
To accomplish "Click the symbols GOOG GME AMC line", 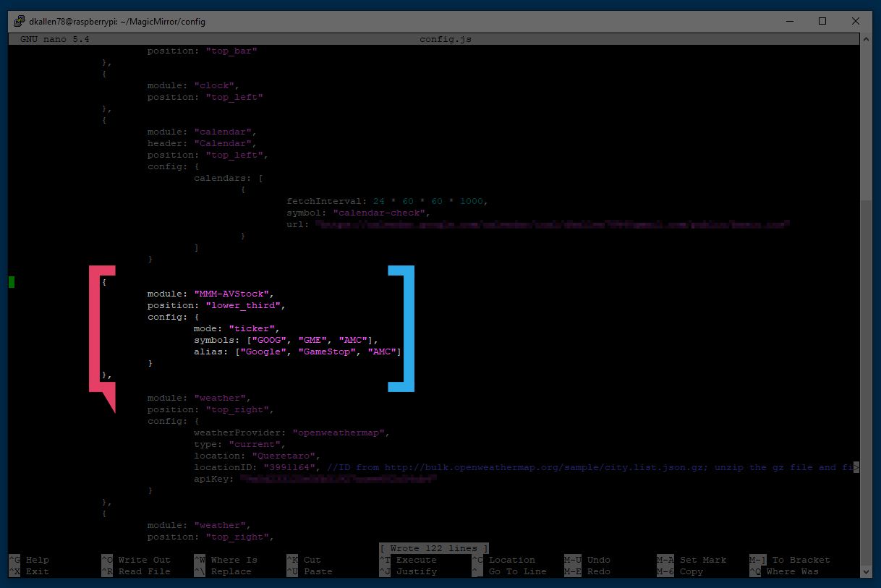I will 286,340.
